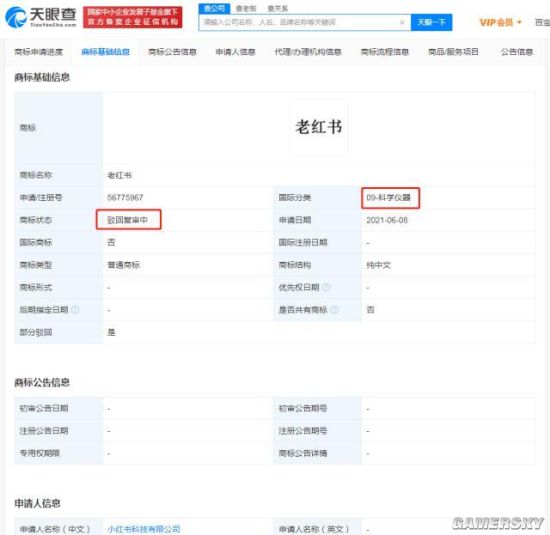550x535 pixels.
Task: Go to the 商标申请进度 tab
Action: (39, 52)
